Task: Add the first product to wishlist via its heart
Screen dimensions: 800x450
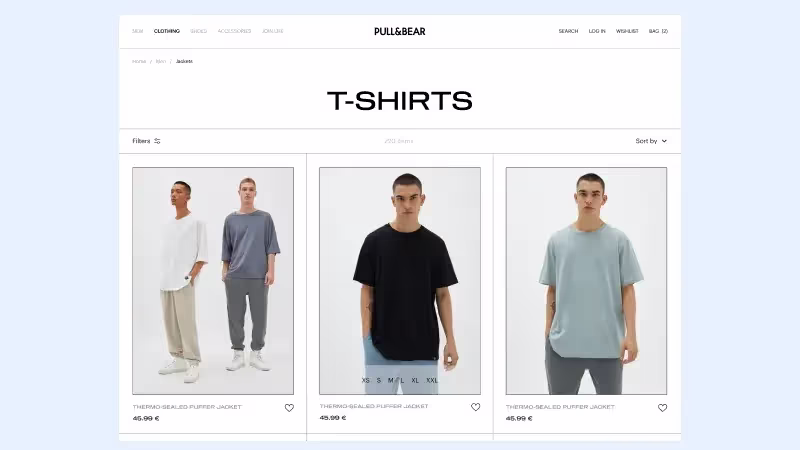Action: pyautogui.click(x=289, y=408)
